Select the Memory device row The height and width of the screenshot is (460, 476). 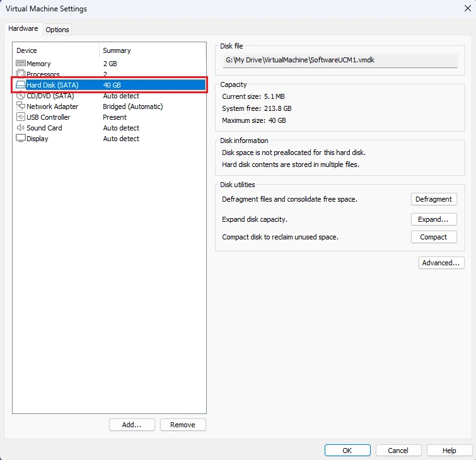109,64
